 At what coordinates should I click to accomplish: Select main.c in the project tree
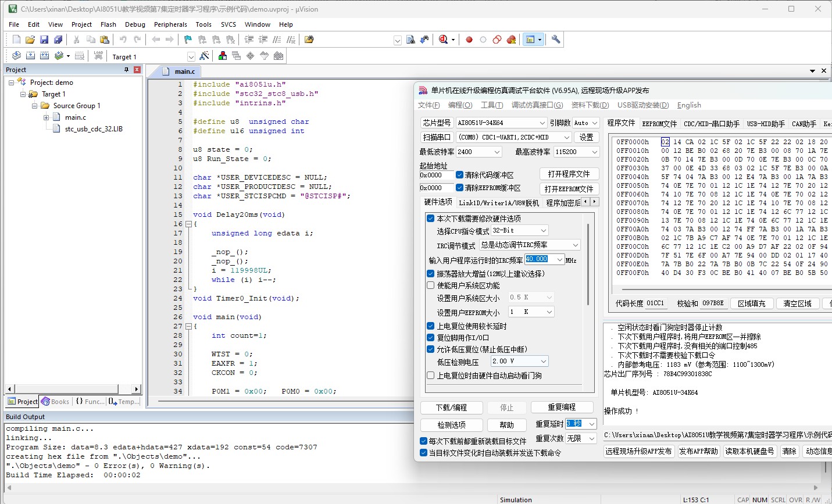(x=75, y=117)
